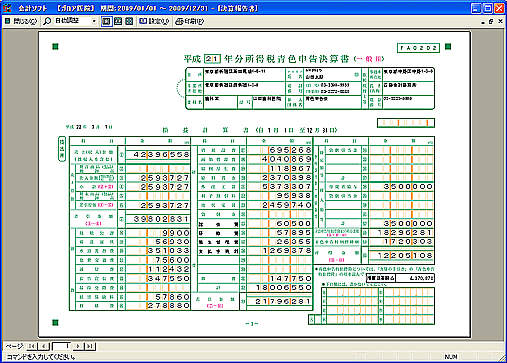The width and height of the screenshot is (507, 363).
Task: Maximize the main application window
Action: [488, 8]
